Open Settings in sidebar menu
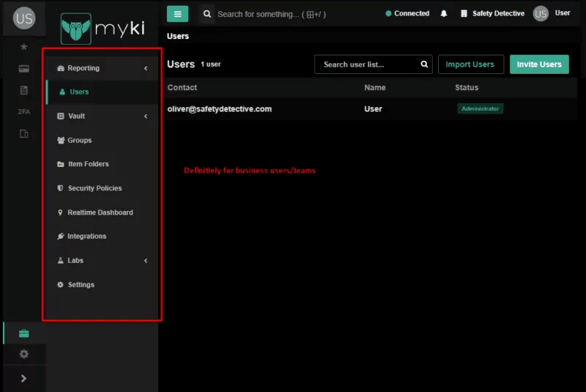The width and height of the screenshot is (586, 392). click(x=102, y=285)
